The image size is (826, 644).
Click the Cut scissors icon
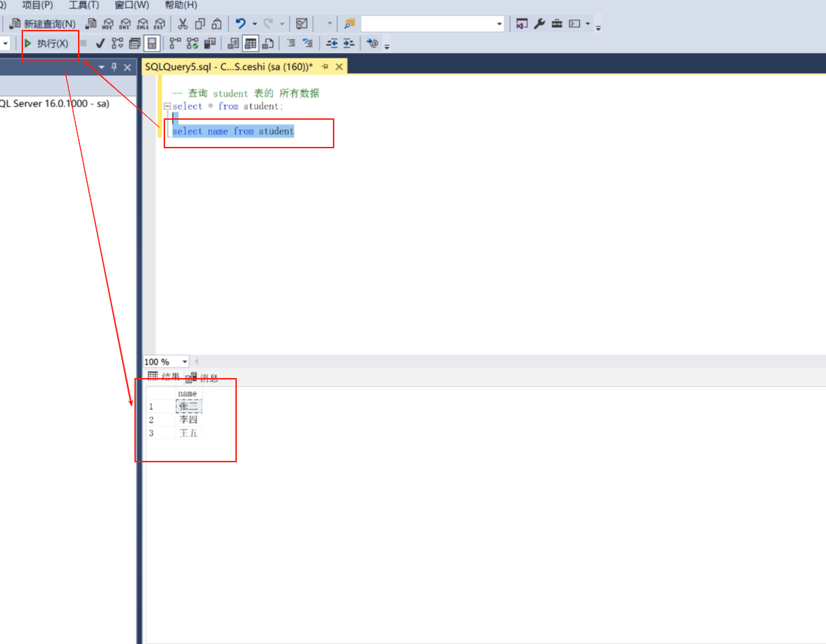coord(182,24)
